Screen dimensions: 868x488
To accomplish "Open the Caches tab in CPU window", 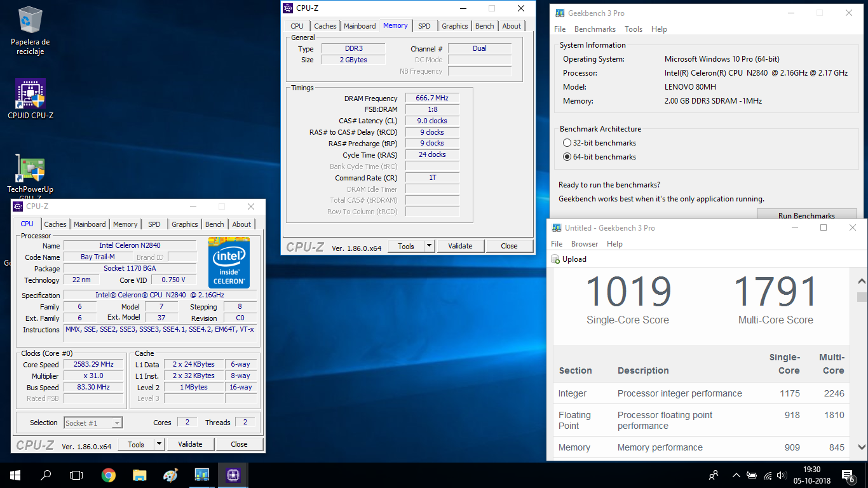I will 55,224.
